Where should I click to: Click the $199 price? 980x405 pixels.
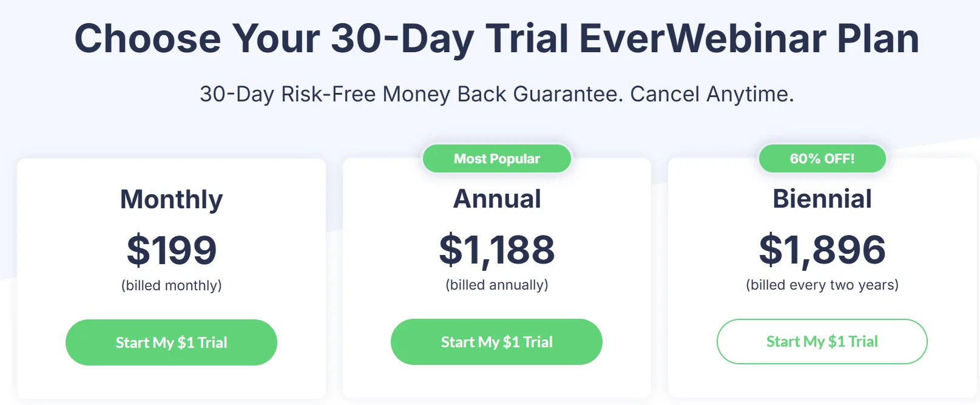[x=171, y=250]
